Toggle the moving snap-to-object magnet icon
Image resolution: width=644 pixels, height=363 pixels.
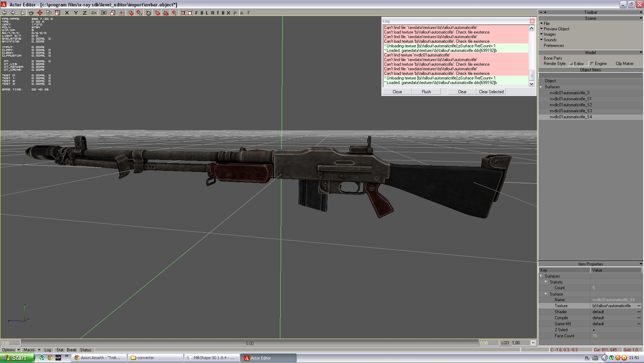[x=139, y=13]
